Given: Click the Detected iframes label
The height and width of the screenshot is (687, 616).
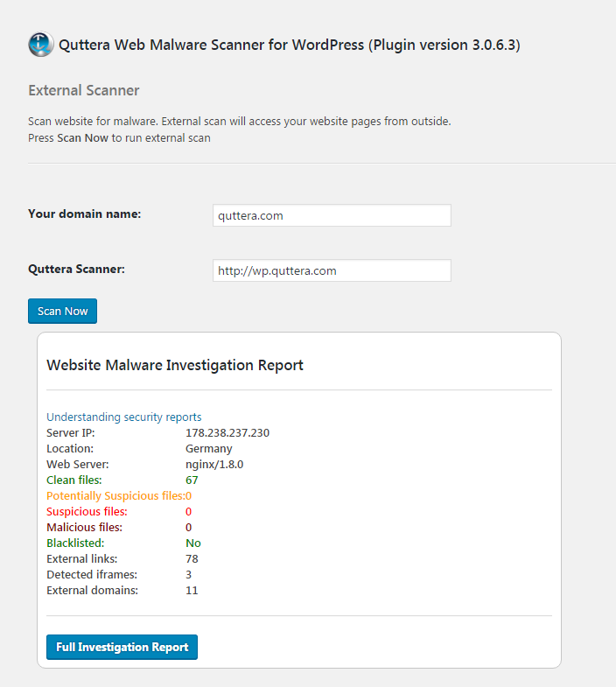Looking at the screenshot, I should pos(92,574).
